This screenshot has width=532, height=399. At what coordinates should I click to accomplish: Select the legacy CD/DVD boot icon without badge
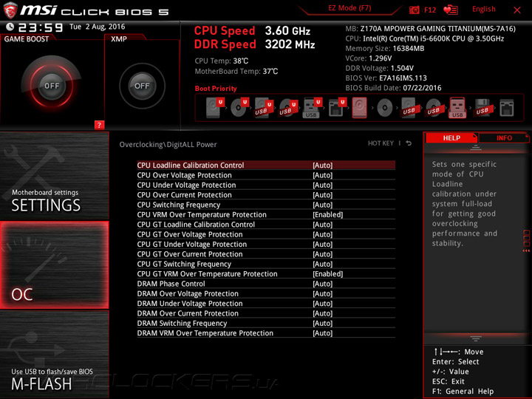coord(385,108)
